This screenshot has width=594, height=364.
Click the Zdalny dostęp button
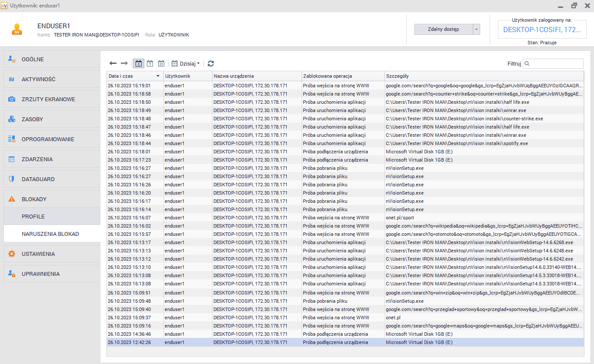[443, 29]
